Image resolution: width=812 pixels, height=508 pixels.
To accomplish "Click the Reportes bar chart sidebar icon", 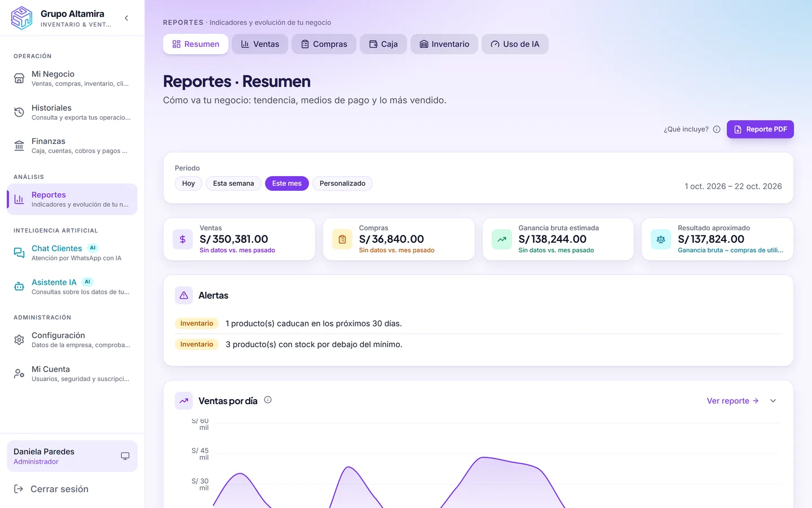I will [x=19, y=199].
